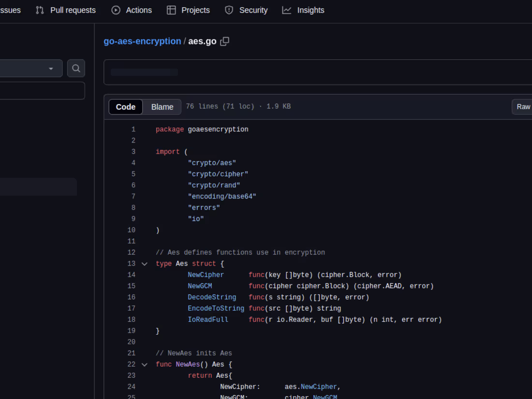The height and width of the screenshot is (399, 532).
Task: Click the Security shield icon
Action: tap(229, 10)
